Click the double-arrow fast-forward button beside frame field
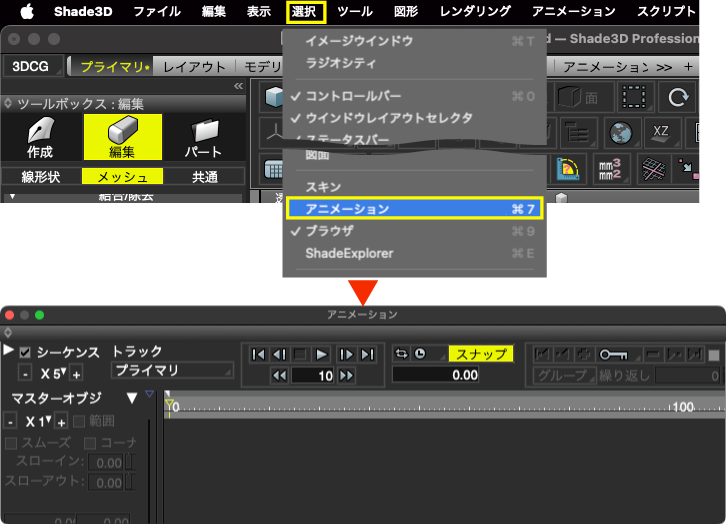Image resolution: width=726 pixels, height=524 pixels. click(x=346, y=375)
